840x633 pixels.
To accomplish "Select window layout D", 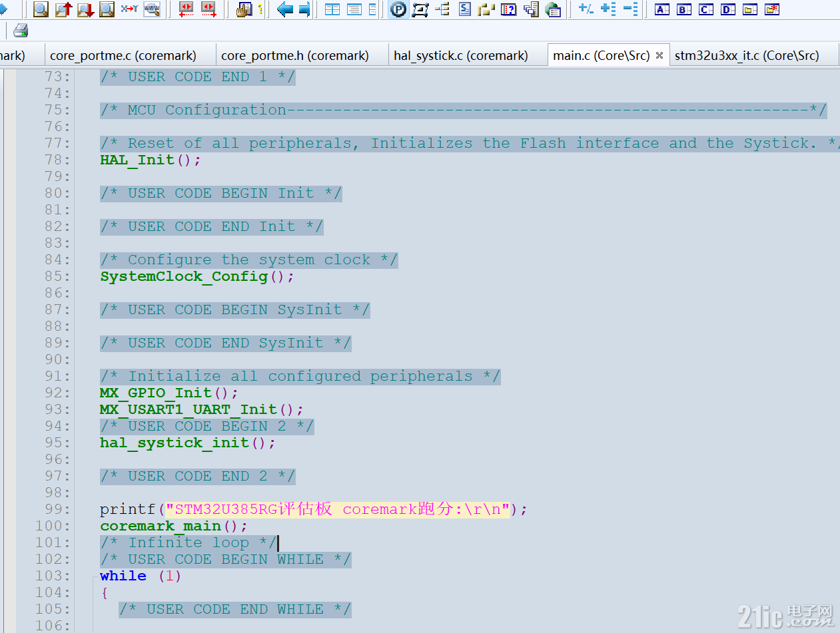I will (x=728, y=9).
